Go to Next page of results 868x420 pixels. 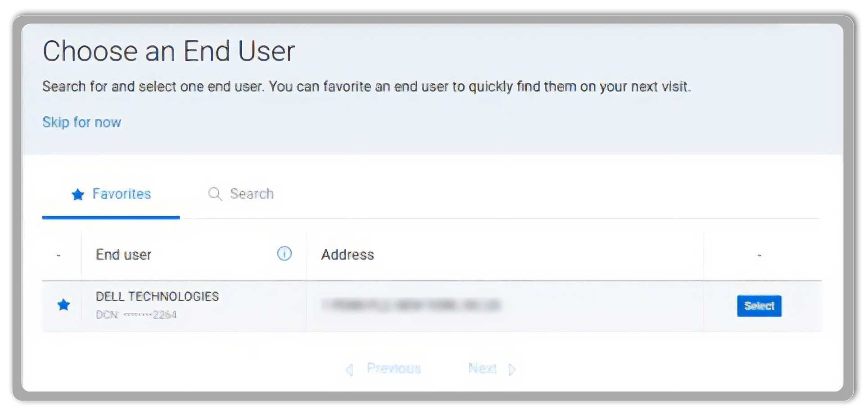tap(482, 368)
